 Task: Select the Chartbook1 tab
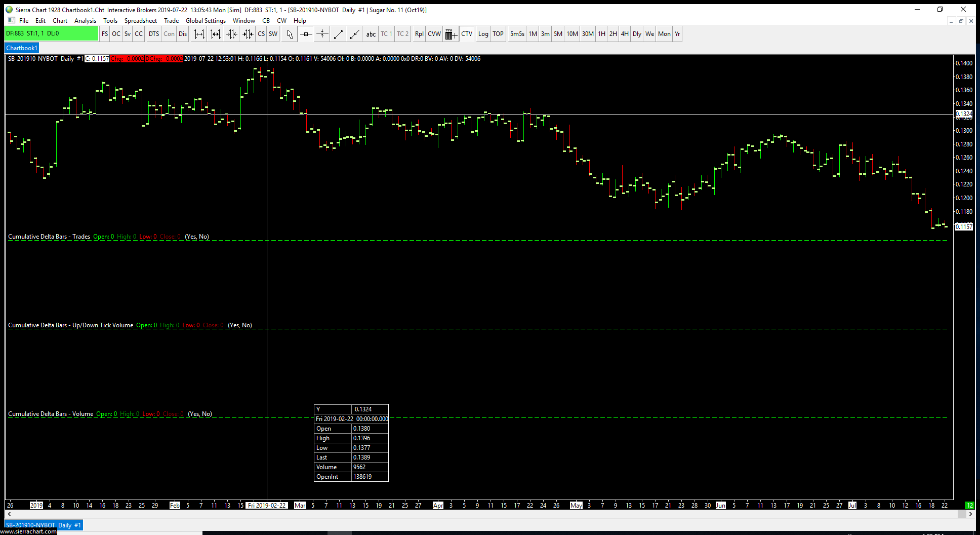pyautogui.click(x=22, y=48)
